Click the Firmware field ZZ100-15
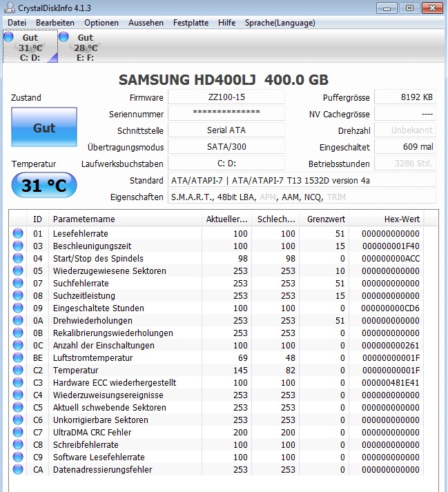This screenshot has width=448, height=492. [x=226, y=97]
